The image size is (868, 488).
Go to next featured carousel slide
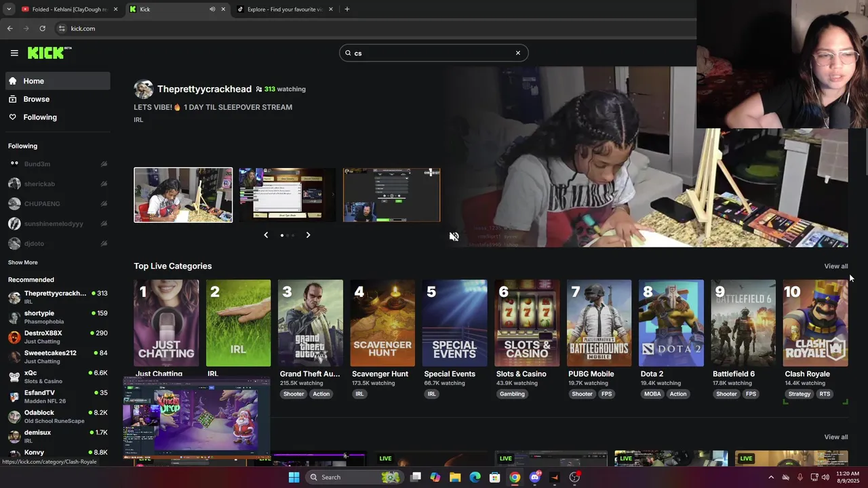(308, 235)
